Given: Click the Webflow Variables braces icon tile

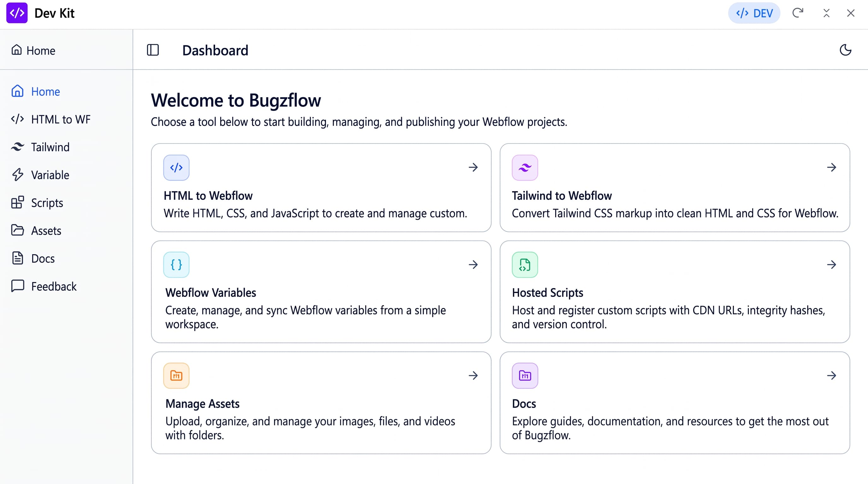Looking at the screenshot, I should coord(176,265).
